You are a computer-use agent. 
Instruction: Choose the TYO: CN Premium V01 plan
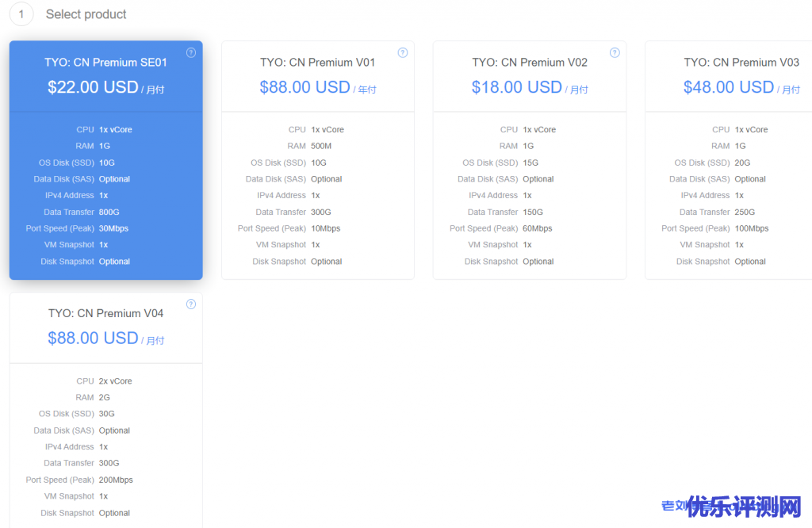coord(317,63)
